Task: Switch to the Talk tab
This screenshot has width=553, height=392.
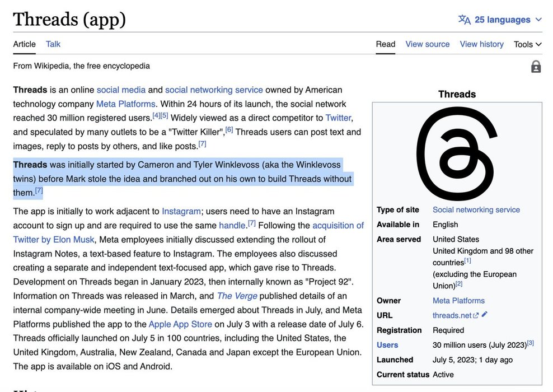Action: [x=53, y=44]
